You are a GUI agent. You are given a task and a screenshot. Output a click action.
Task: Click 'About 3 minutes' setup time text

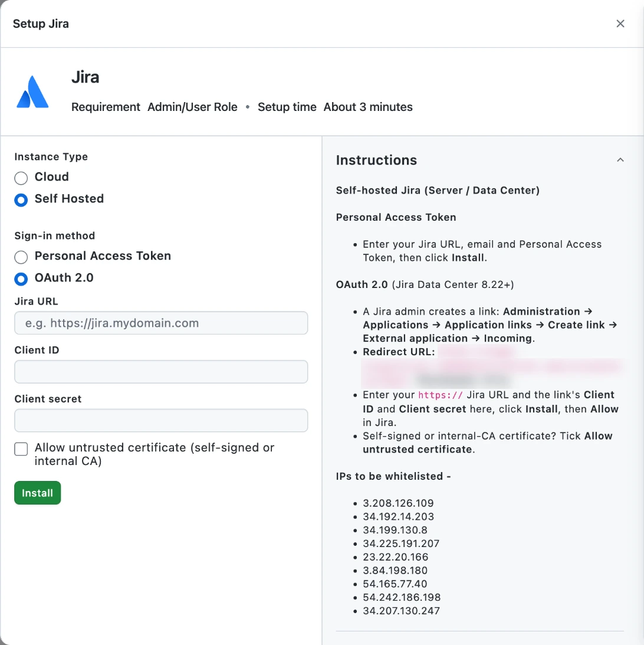(368, 107)
